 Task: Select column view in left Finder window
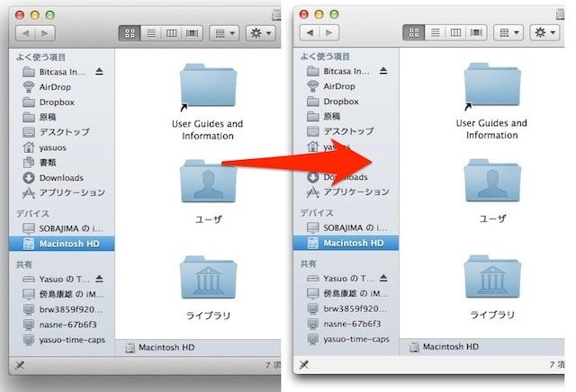tap(171, 33)
